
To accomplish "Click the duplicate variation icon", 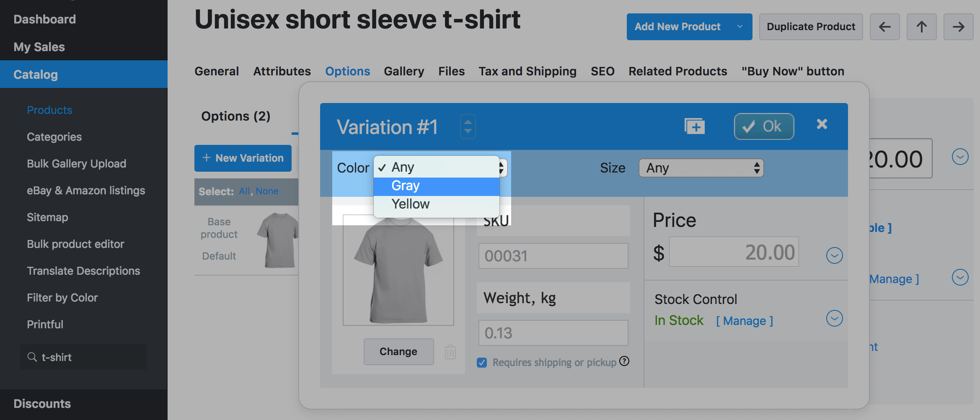I will click(694, 126).
